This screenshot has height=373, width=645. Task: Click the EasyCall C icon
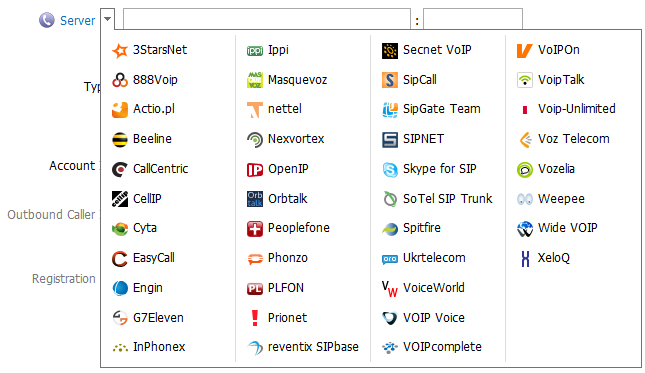pos(120,259)
